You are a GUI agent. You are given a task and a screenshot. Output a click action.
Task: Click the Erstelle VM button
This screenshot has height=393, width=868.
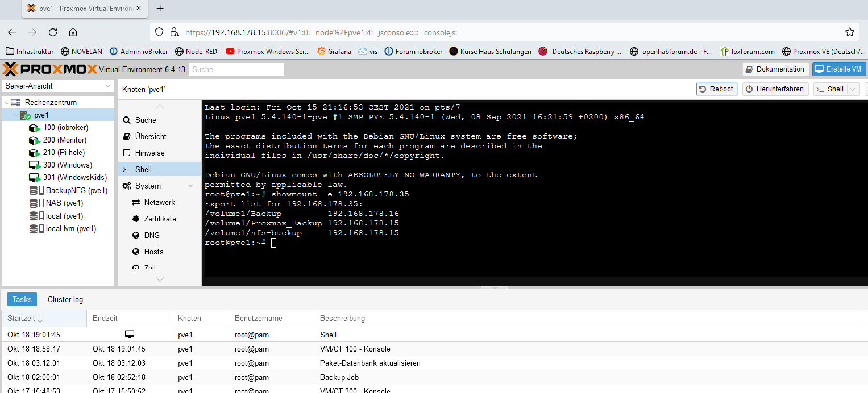pos(839,69)
